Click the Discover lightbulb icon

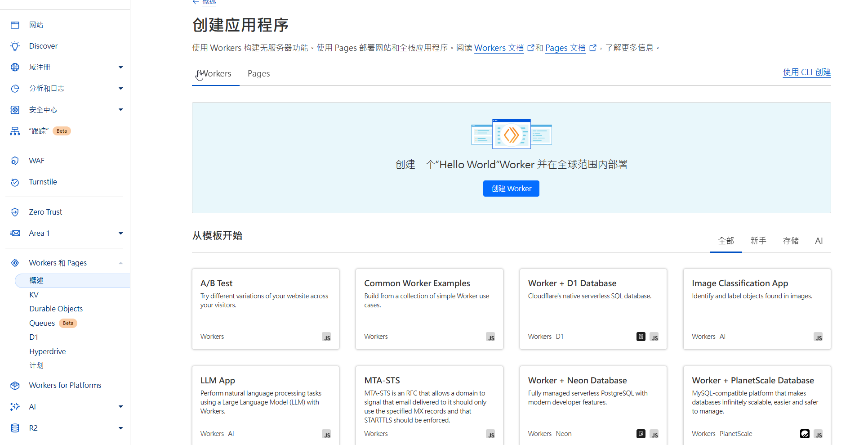pyautogui.click(x=15, y=46)
